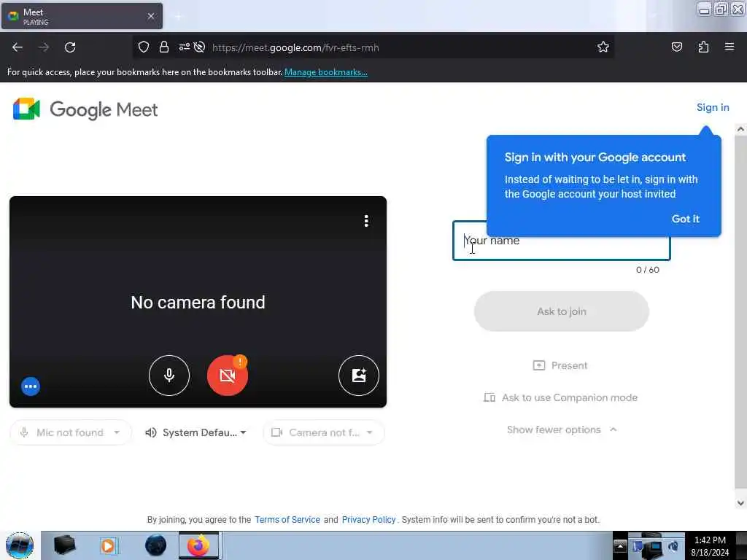View site security lock information
Screen dimensions: 747x560
[x=164, y=47]
